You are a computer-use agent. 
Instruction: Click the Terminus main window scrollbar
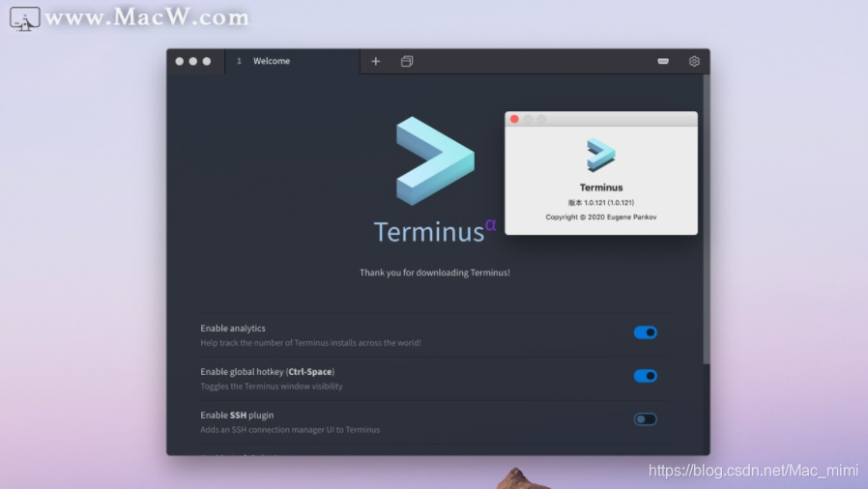(x=707, y=219)
